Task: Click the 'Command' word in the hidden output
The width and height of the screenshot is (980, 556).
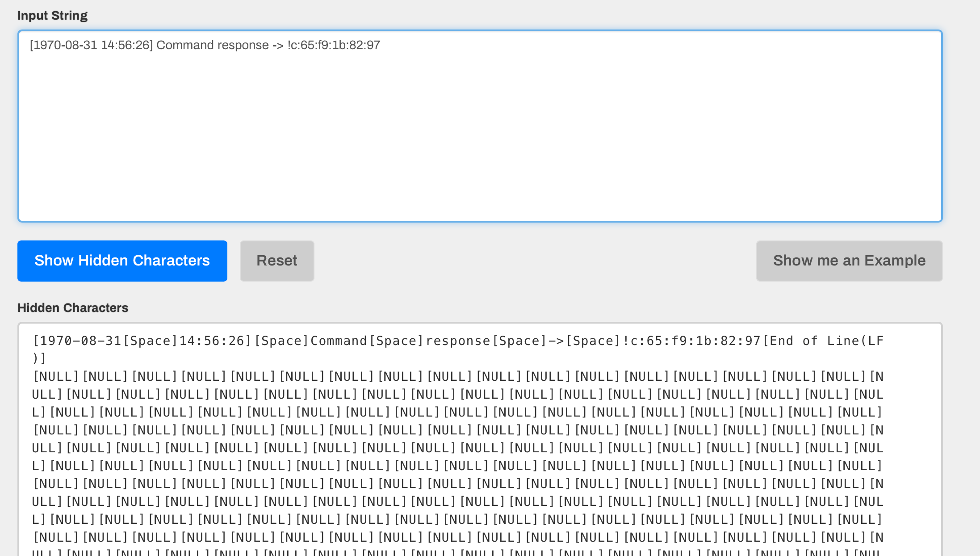Action: (x=339, y=340)
